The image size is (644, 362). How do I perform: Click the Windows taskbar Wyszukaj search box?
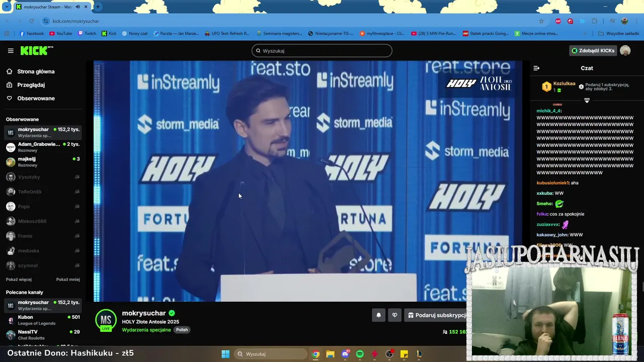[271, 354]
